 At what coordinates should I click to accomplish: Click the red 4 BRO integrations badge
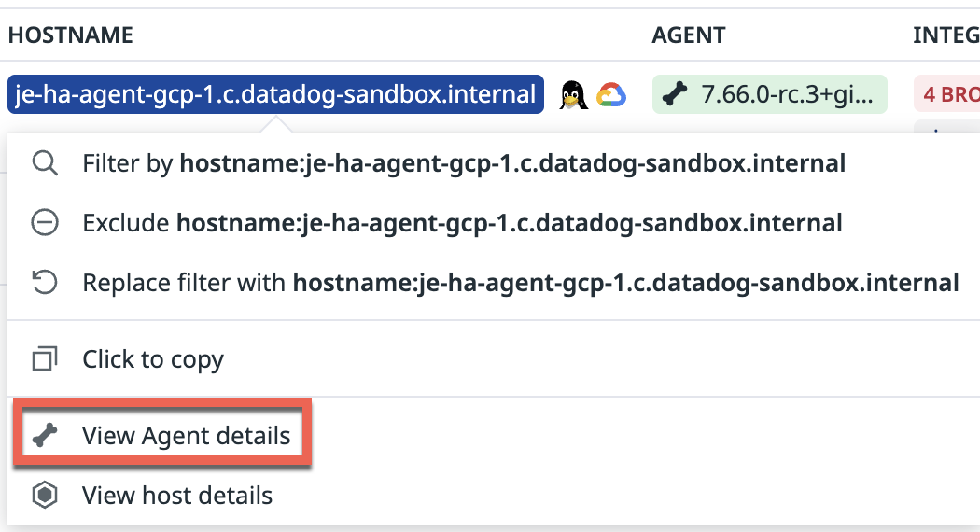pos(946,94)
